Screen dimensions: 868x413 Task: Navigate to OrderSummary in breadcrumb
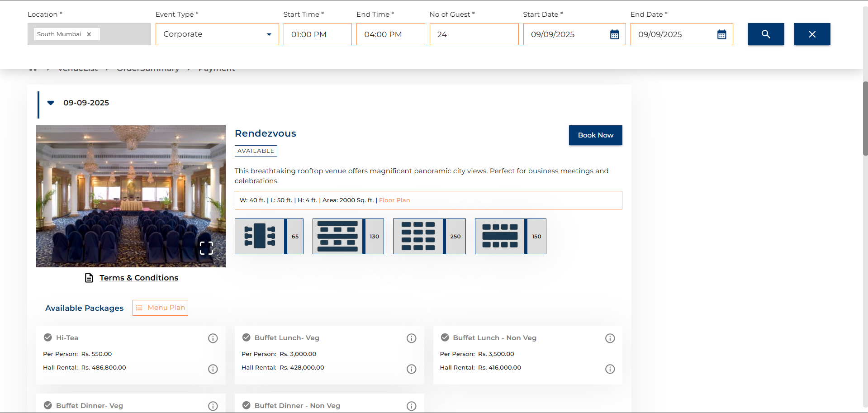pyautogui.click(x=148, y=68)
